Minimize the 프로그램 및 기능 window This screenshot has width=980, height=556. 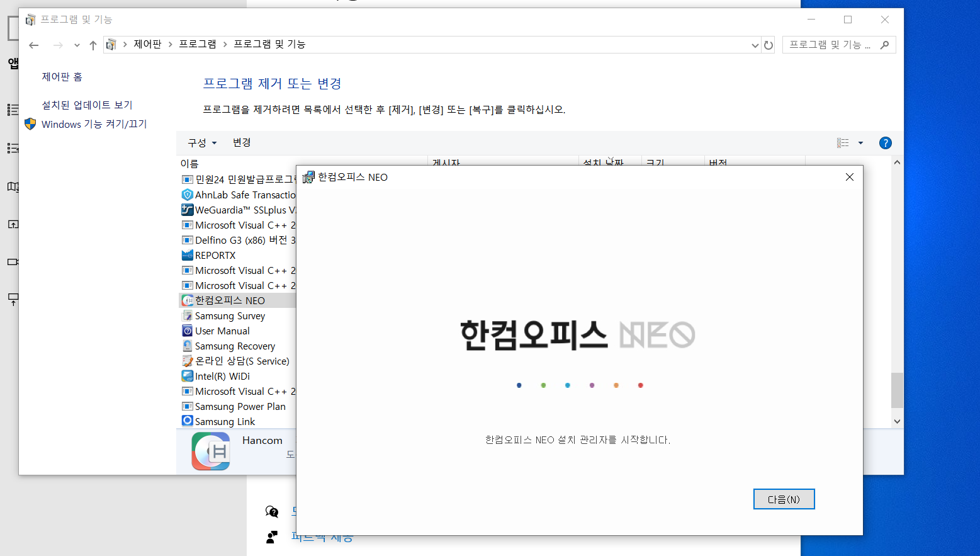click(x=811, y=20)
